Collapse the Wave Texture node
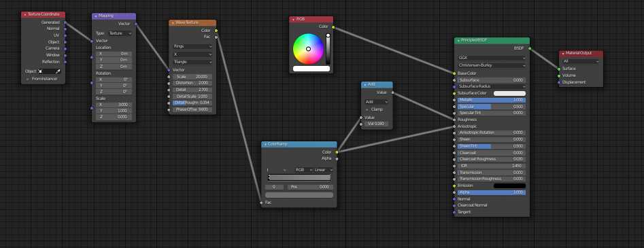The image size is (644, 248). (x=173, y=22)
